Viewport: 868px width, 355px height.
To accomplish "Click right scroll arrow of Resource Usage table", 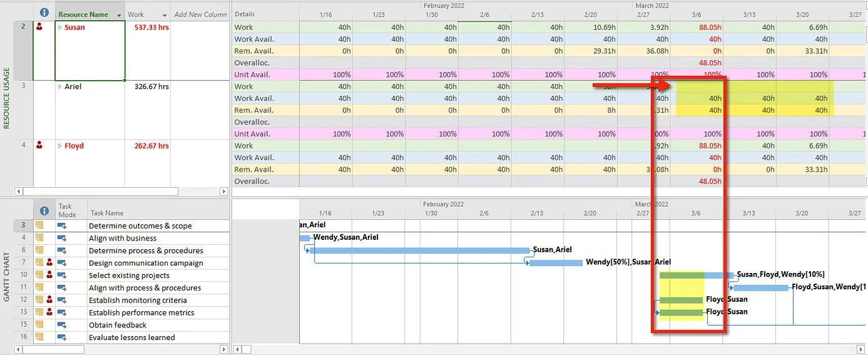I will pyautogui.click(x=224, y=192).
